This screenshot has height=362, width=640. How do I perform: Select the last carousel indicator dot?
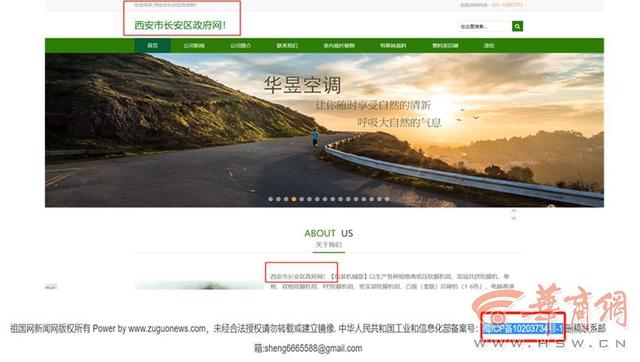[387, 199]
